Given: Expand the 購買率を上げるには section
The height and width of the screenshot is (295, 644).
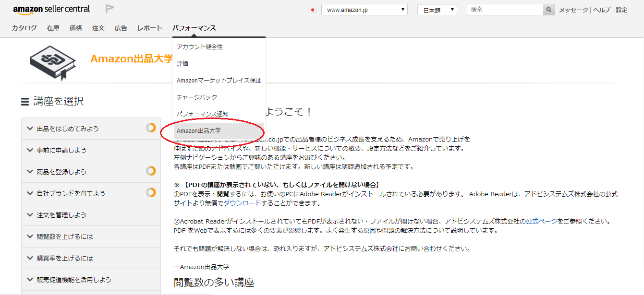Looking at the screenshot, I should pos(91,258).
